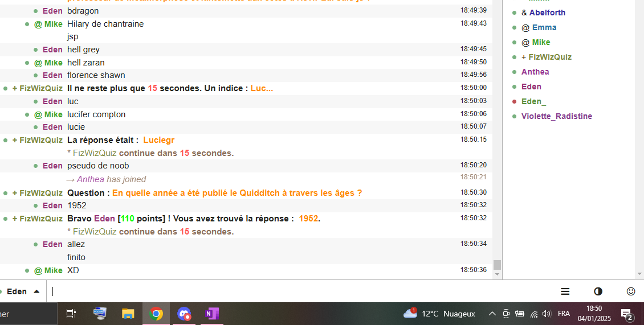This screenshot has height=325, width=644.
Task: Click the message 'florence shawn'
Action: [96, 75]
